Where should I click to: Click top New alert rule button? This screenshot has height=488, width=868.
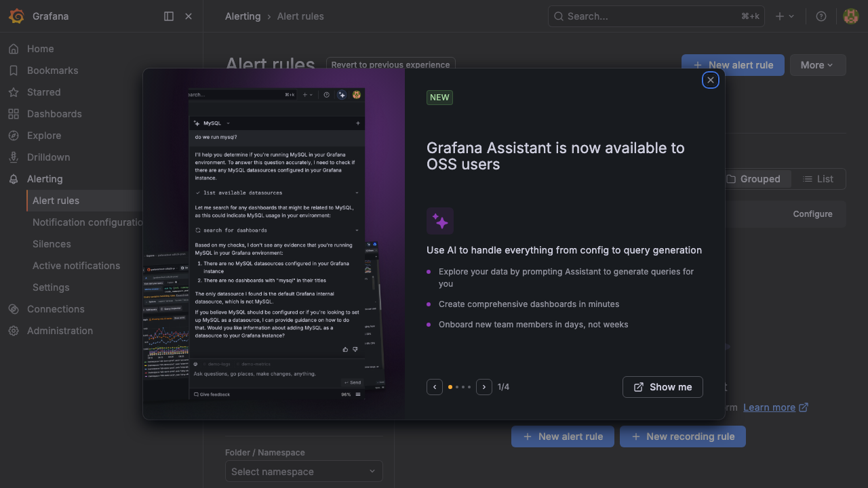[x=733, y=65]
